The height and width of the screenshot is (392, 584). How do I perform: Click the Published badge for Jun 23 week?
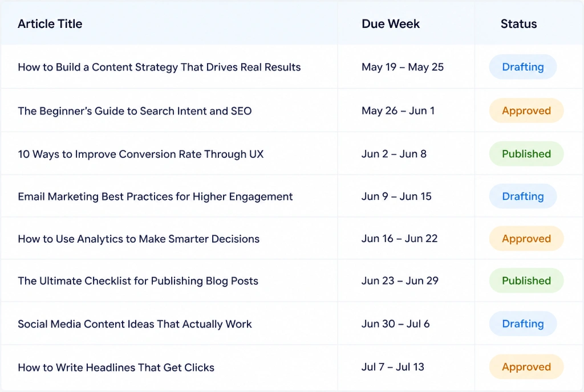(526, 280)
